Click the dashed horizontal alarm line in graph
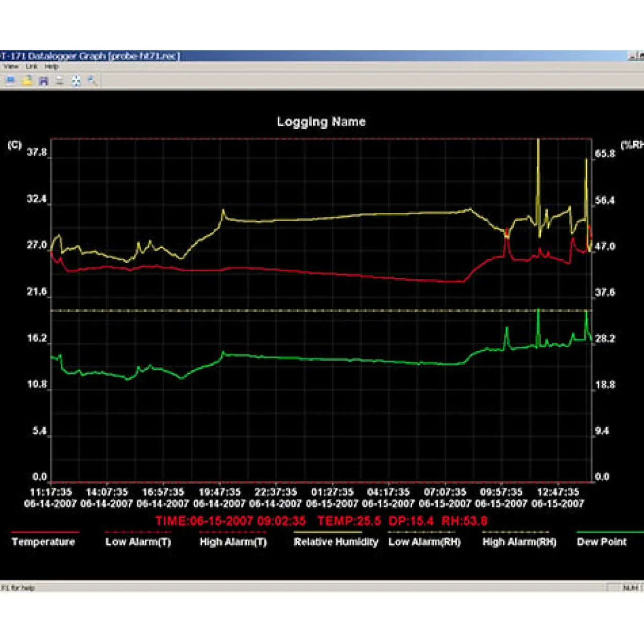 [x=321, y=311]
